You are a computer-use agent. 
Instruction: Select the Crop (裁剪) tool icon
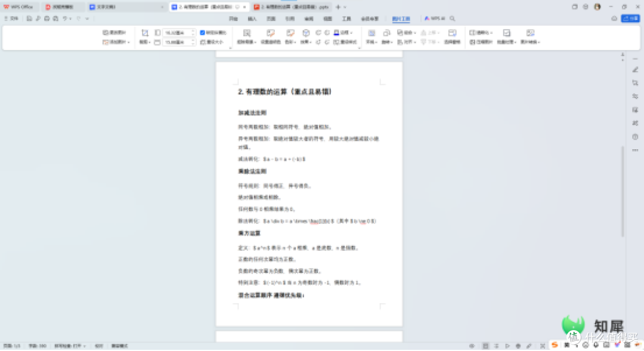(x=144, y=33)
